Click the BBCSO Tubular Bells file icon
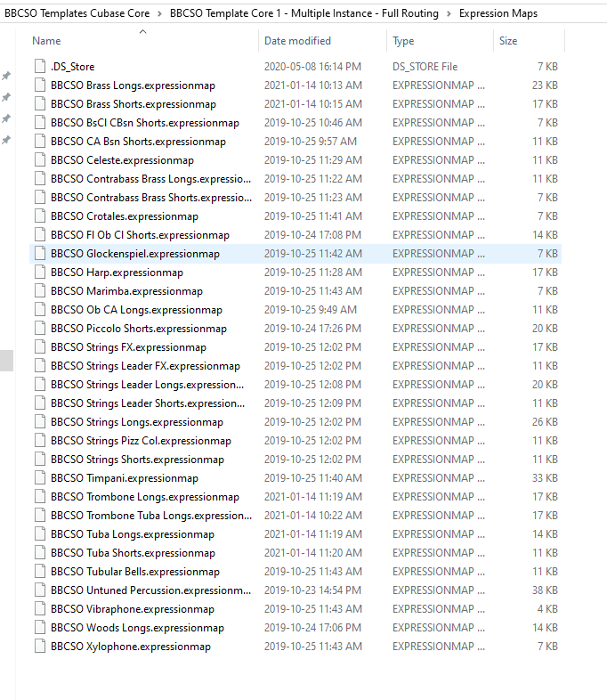Screen dimensions: 607x700 tap(40, 572)
